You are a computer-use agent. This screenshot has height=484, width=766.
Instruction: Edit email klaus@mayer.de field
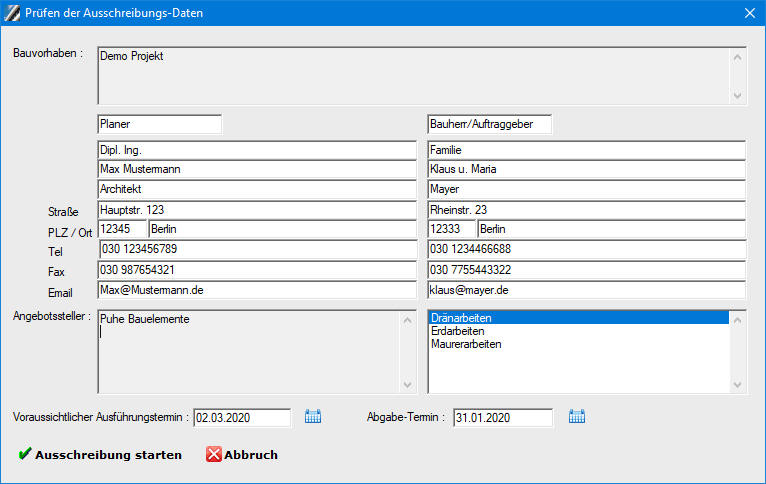[587, 290]
